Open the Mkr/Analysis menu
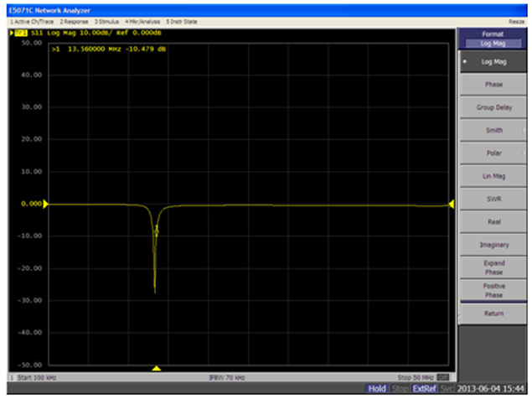This screenshot has width=532, height=399. (x=142, y=19)
